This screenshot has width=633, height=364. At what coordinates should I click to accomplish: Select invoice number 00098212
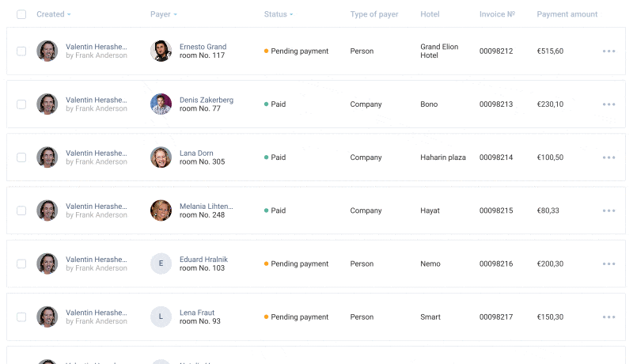tap(496, 51)
